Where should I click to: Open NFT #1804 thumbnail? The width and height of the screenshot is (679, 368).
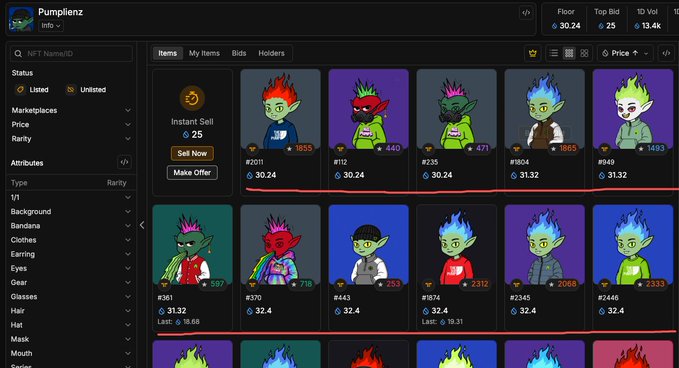[544, 109]
